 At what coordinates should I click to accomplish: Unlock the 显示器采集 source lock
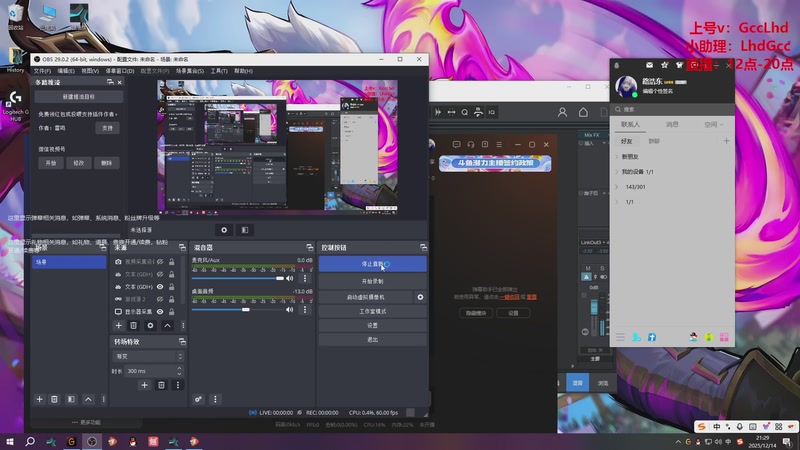click(171, 311)
